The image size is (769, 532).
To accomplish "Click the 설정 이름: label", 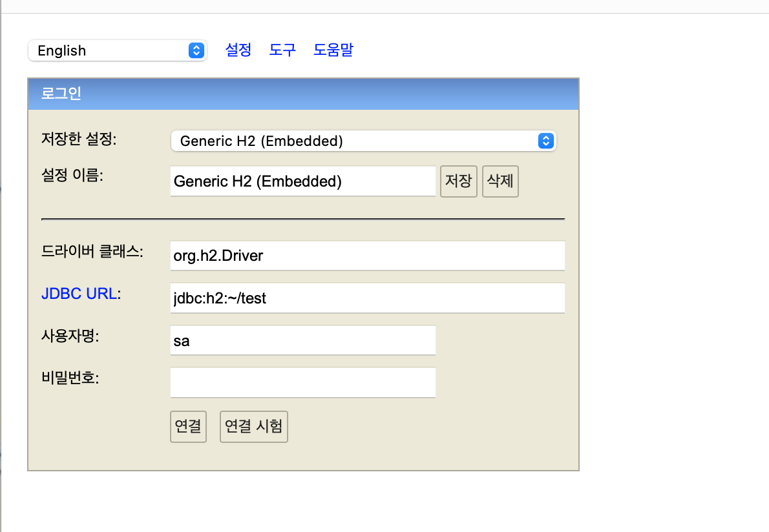I will [72, 175].
